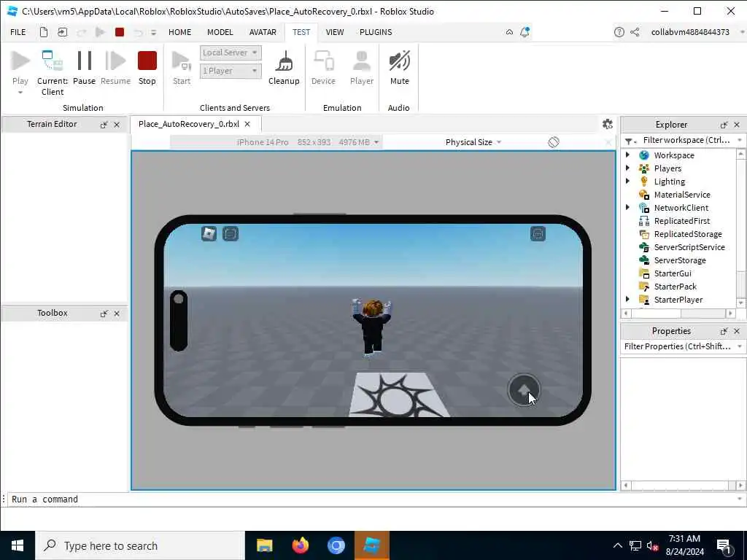Expand the Lighting tree node
The width and height of the screenshot is (747, 560).
627,181
